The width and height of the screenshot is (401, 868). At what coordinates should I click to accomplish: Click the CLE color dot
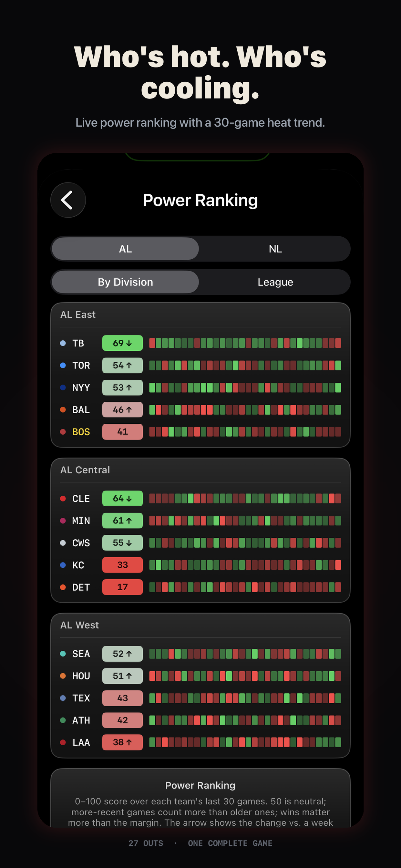(x=63, y=498)
